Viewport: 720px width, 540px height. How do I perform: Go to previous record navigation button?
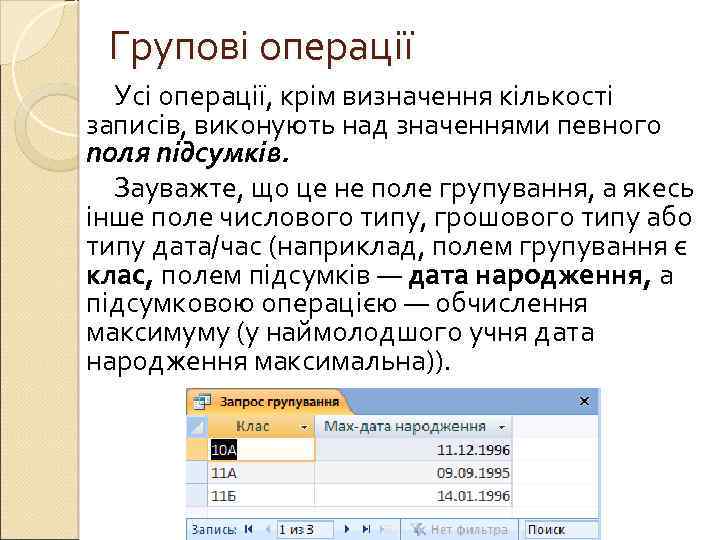(x=268, y=529)
